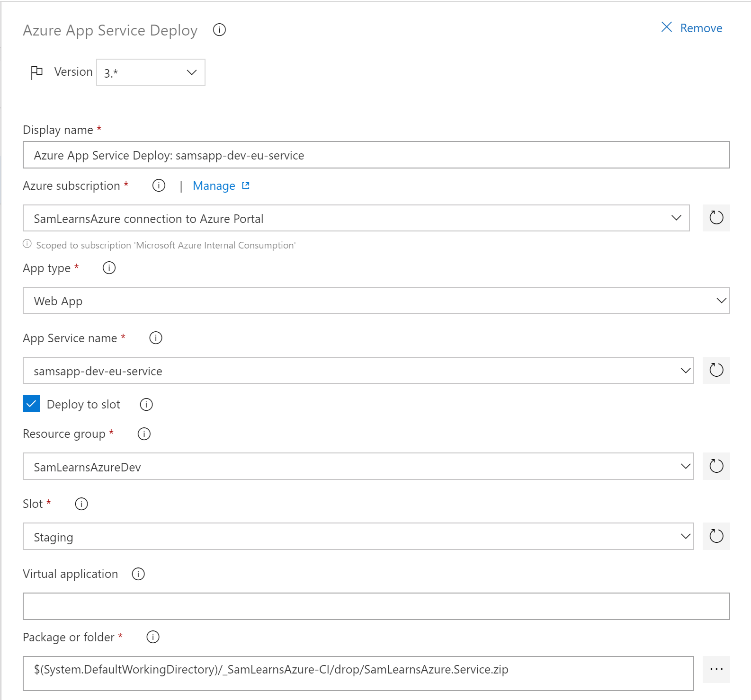This screenshot has height=700, width=751.
Task: Browse for package with the ellipsis button
Action: [716, 669]
